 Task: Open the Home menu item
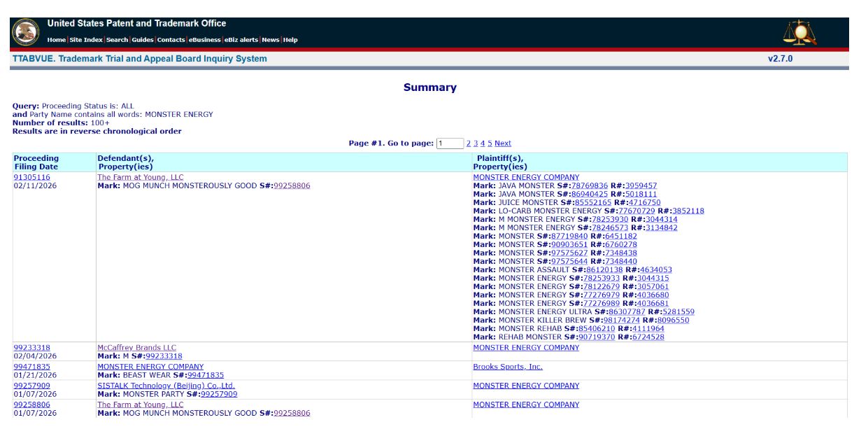click(56, 40)
